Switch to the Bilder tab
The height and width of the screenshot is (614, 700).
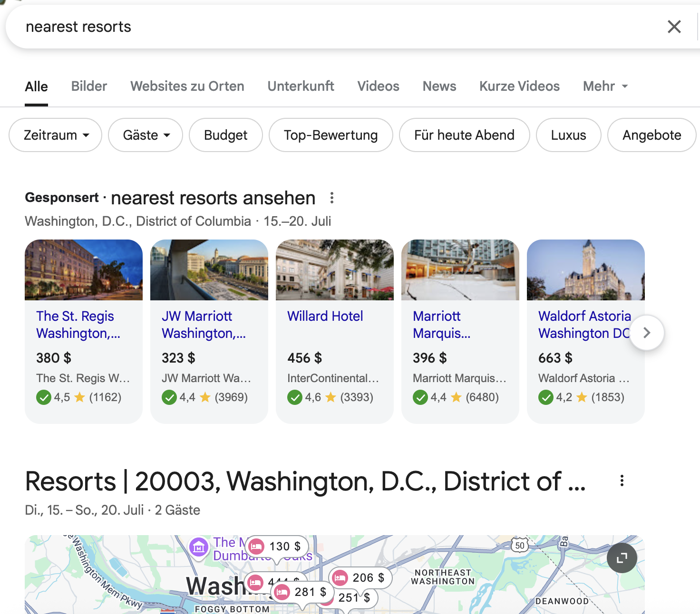pyautogui.click(x=89, y=86)
